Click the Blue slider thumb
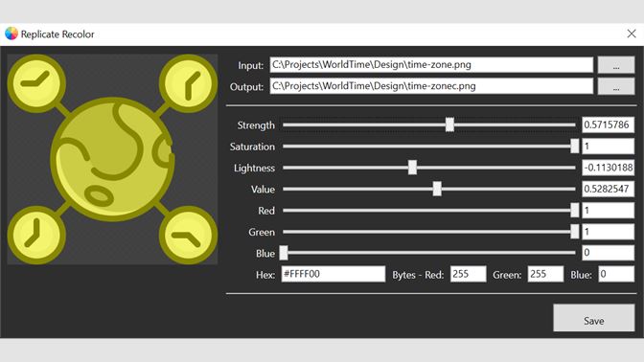 (x=284, y=253)
